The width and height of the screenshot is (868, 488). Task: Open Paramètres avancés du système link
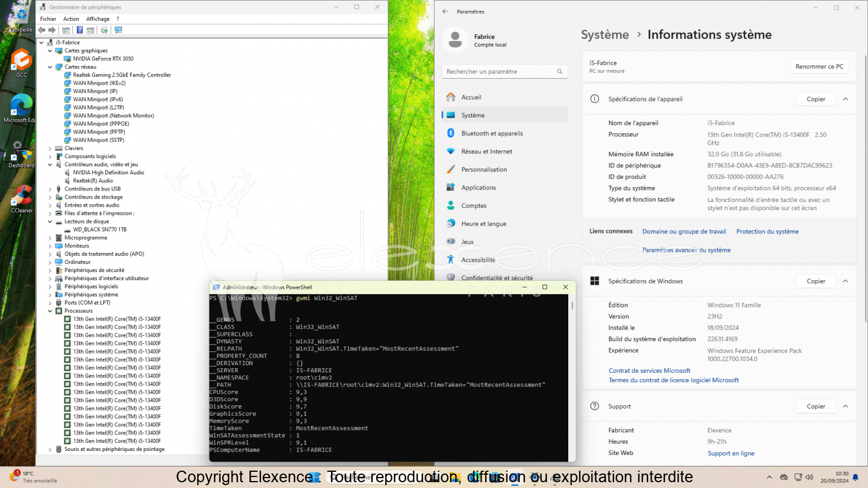click(x=686, y=250)
